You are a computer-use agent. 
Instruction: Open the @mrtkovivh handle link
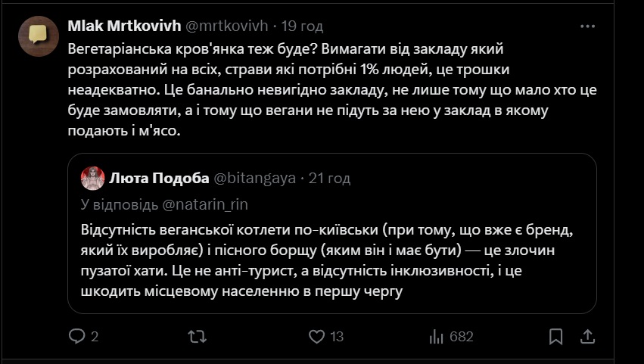click(227, 26)
